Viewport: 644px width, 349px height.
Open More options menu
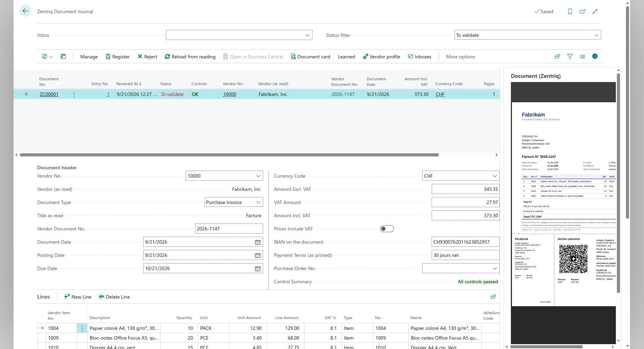click(460, 57)
